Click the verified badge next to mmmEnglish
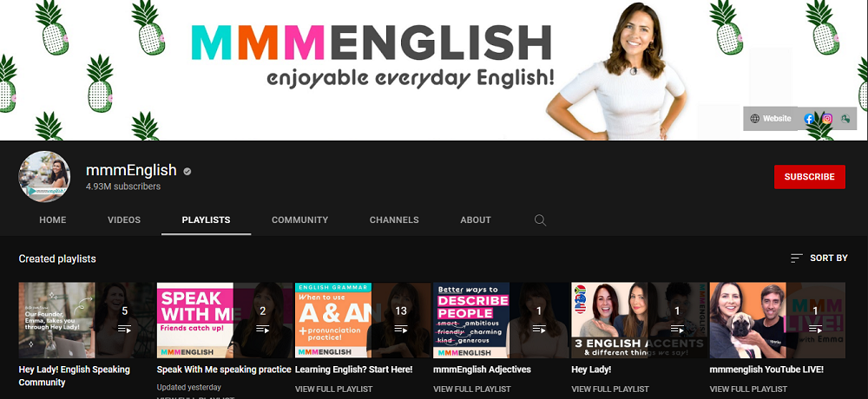Image resolution: width=868 pixels, height=399 pixels. 187,171
